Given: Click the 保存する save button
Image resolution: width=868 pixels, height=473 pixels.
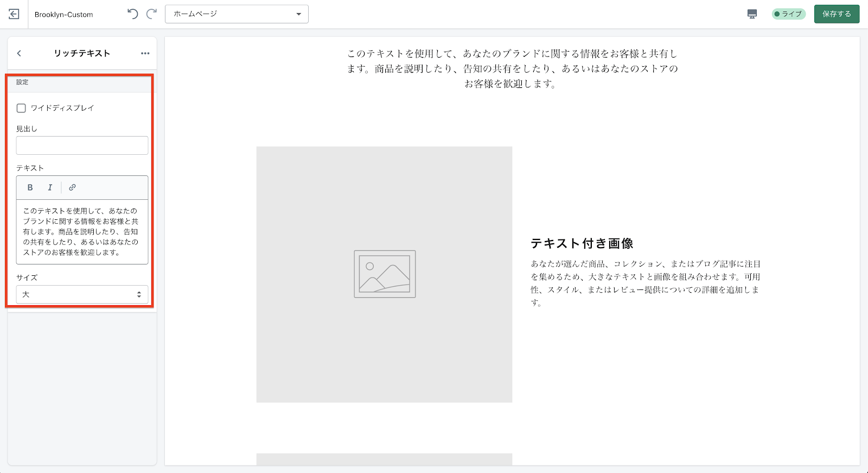Looking at the screenshot, I should click(x=837, y=14).
